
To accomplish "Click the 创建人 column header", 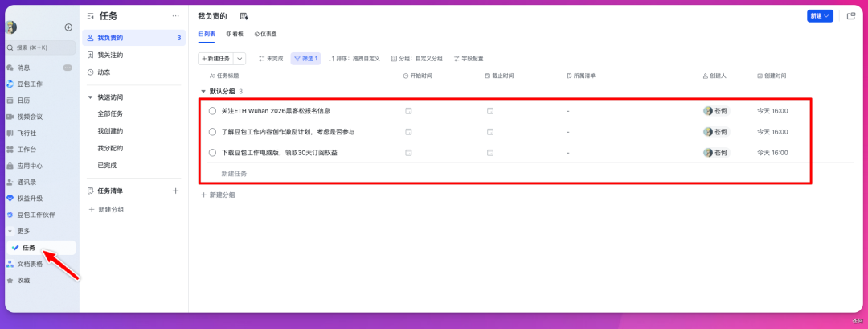I will (714, 76).
